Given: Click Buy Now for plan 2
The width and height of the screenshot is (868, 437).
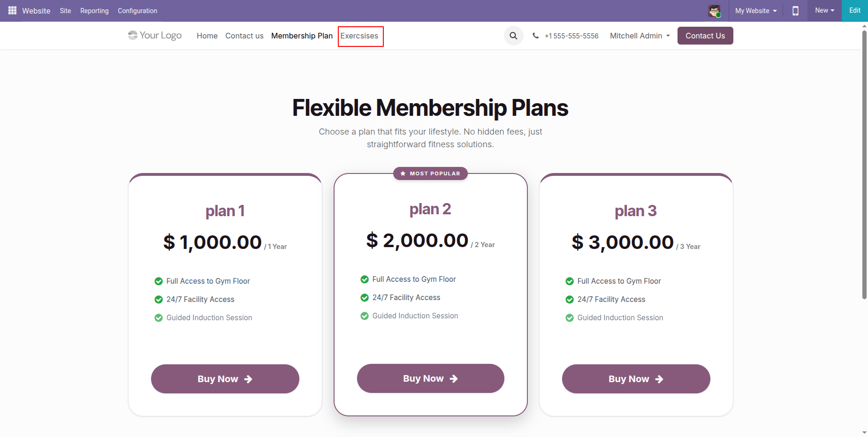Looking at the screenshot, I should tap(430, 378).
